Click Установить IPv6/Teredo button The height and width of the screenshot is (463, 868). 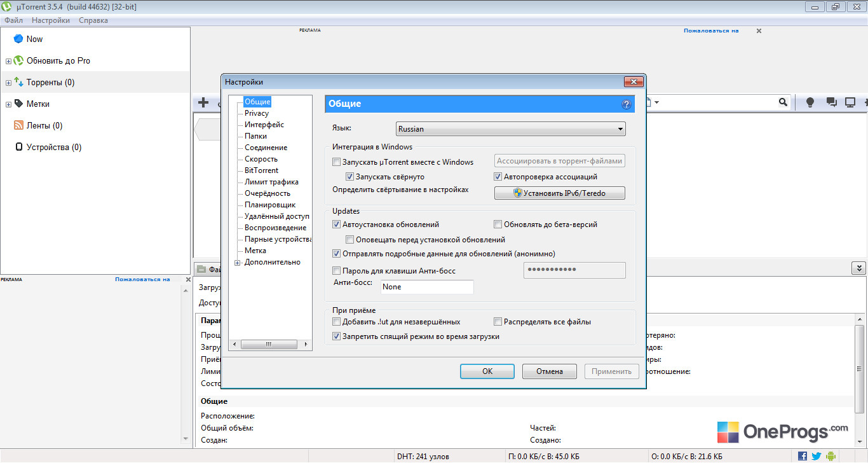click(x=560, y=193)
